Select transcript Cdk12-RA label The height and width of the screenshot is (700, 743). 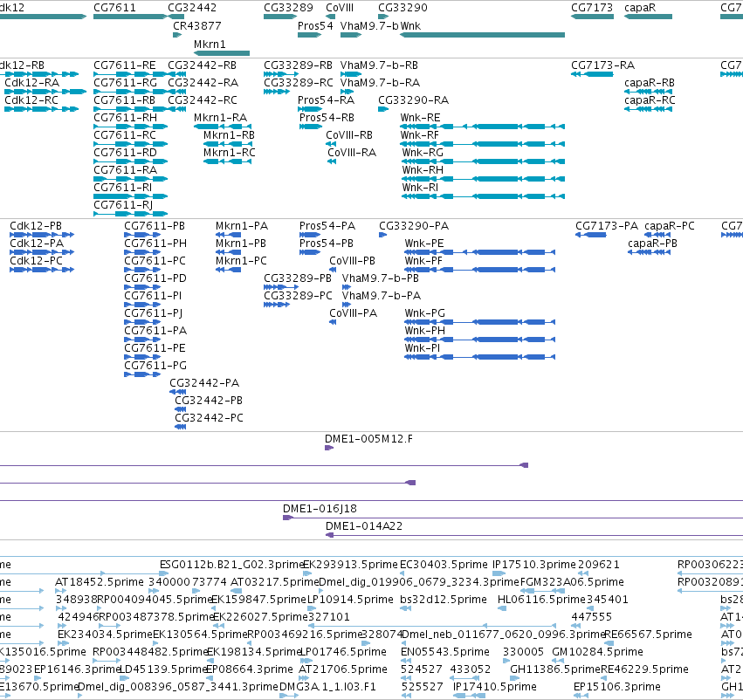(x=32, y=82)
